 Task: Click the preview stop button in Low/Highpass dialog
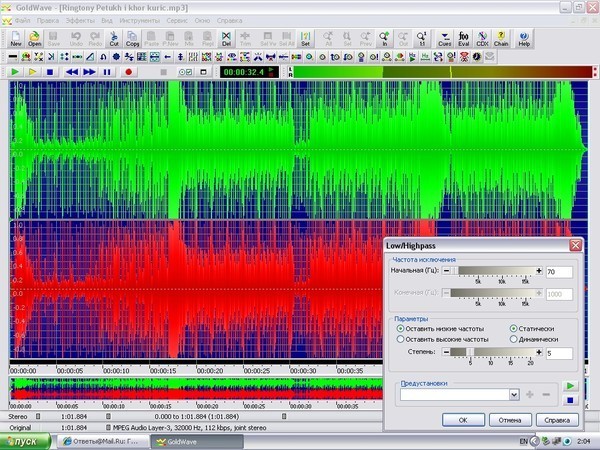570,400
